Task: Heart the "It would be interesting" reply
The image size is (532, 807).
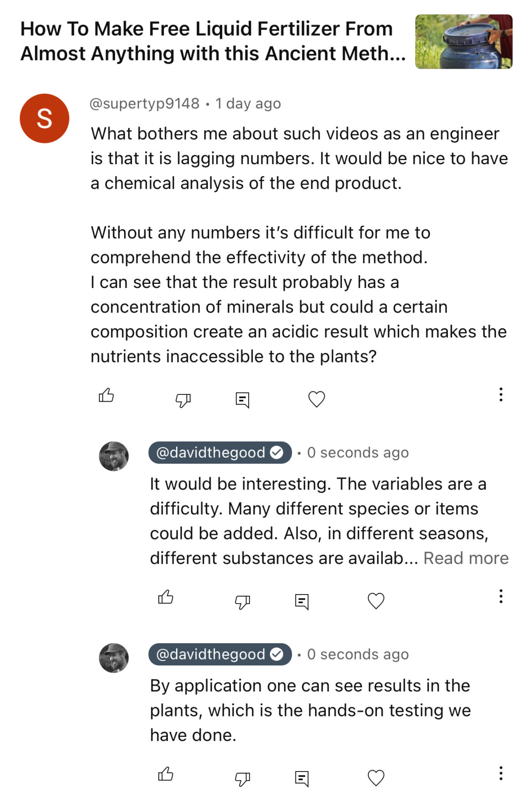Action: (376, 601)
